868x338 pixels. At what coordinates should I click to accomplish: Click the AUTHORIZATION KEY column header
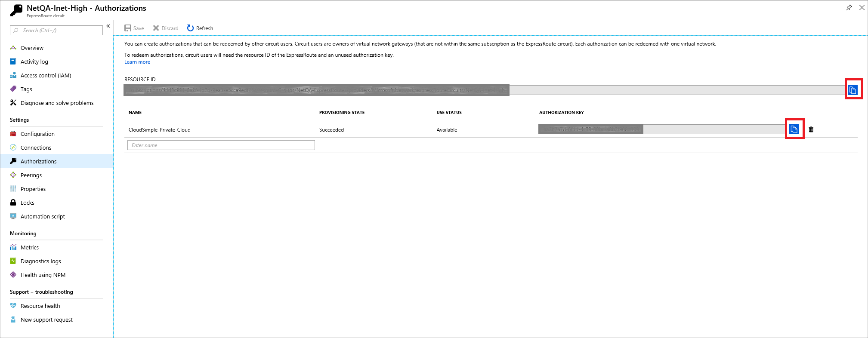coord(562,112)
